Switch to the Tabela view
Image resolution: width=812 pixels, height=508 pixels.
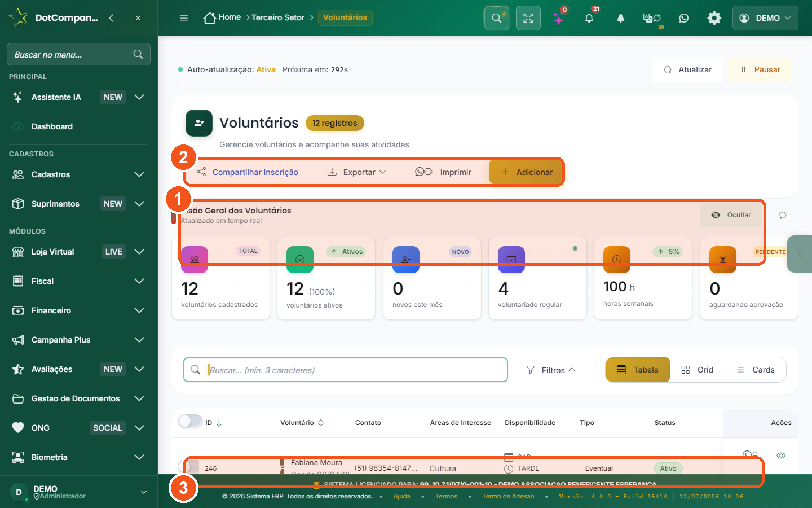click(x=638, y=370)
